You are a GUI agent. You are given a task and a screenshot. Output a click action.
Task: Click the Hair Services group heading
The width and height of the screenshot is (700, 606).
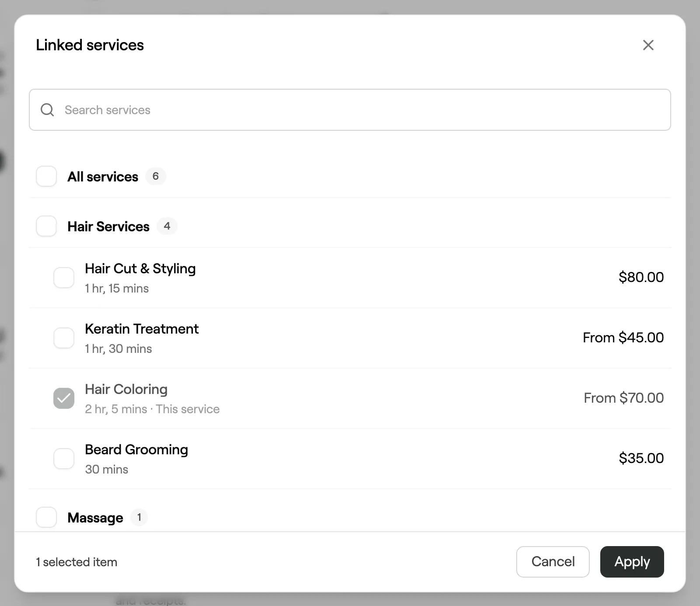[108, 226]
